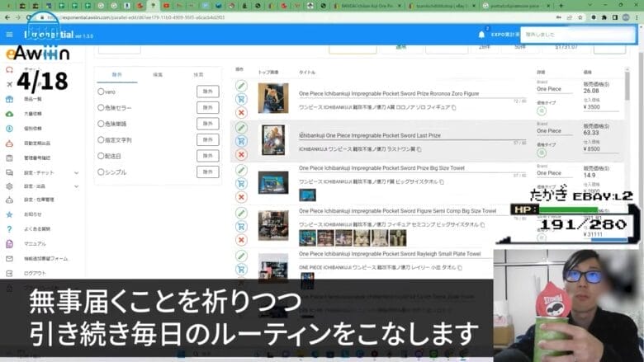Toggle the green price type circle on Zoro row
The width and height of the screenshot is (644, 362).
click(542, 110)
